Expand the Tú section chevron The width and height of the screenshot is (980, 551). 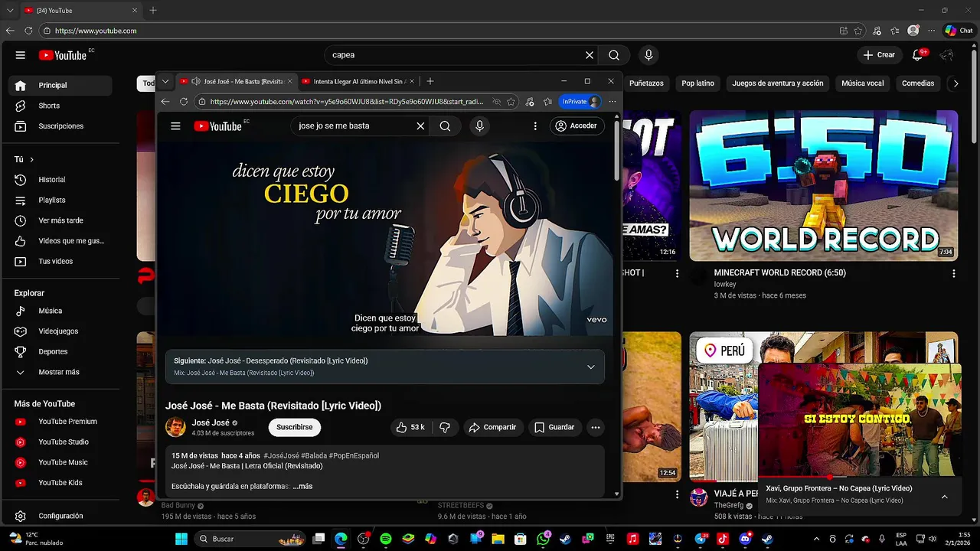(31, 159)
